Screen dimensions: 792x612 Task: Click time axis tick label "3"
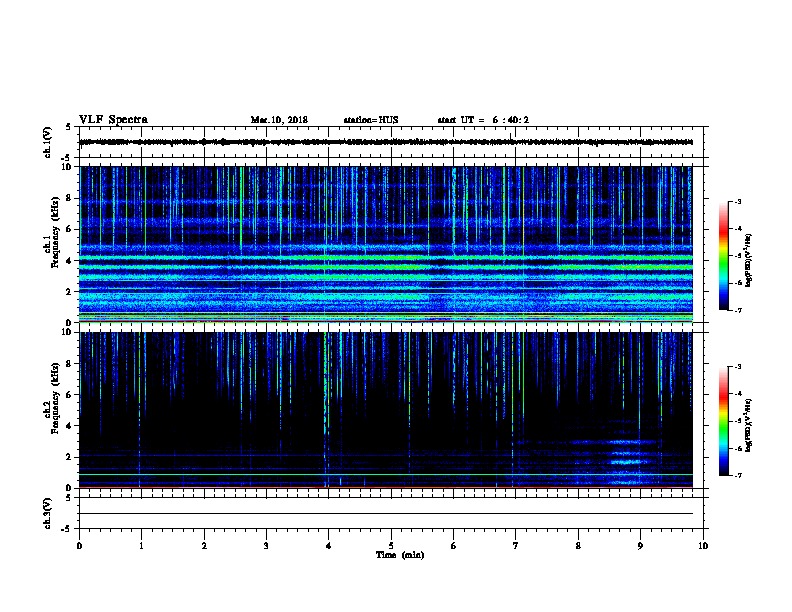coord(266,546)
